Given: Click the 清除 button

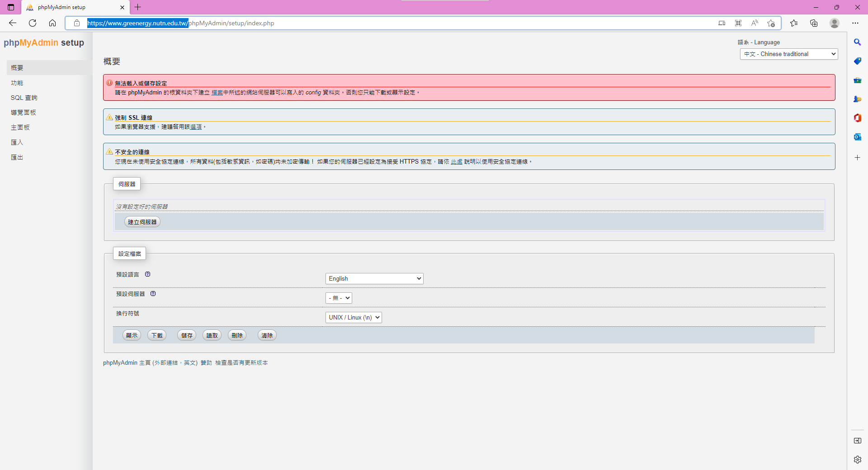Looking at the screenshot, I should click(x=267, y=335).
